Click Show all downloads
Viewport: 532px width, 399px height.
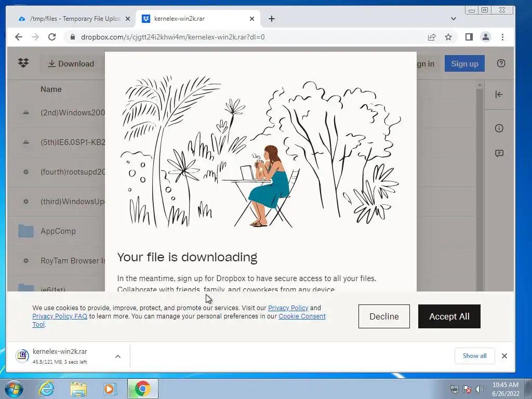click(474, 355)
